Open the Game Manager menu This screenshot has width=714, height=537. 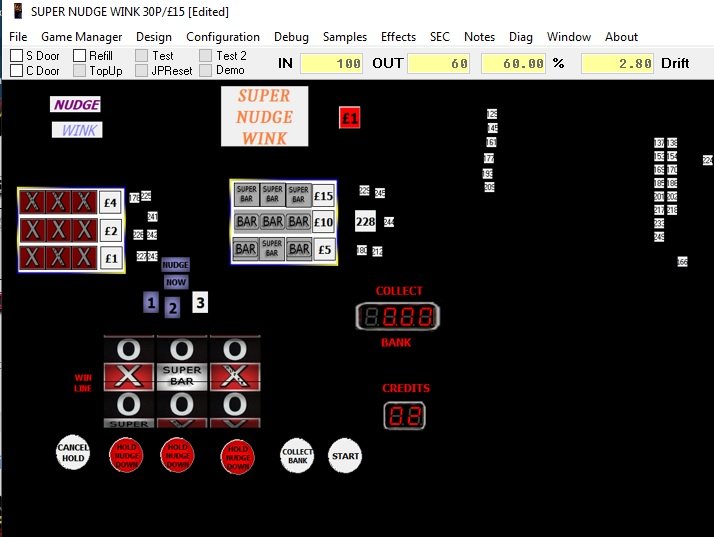[x=82, y=37]
